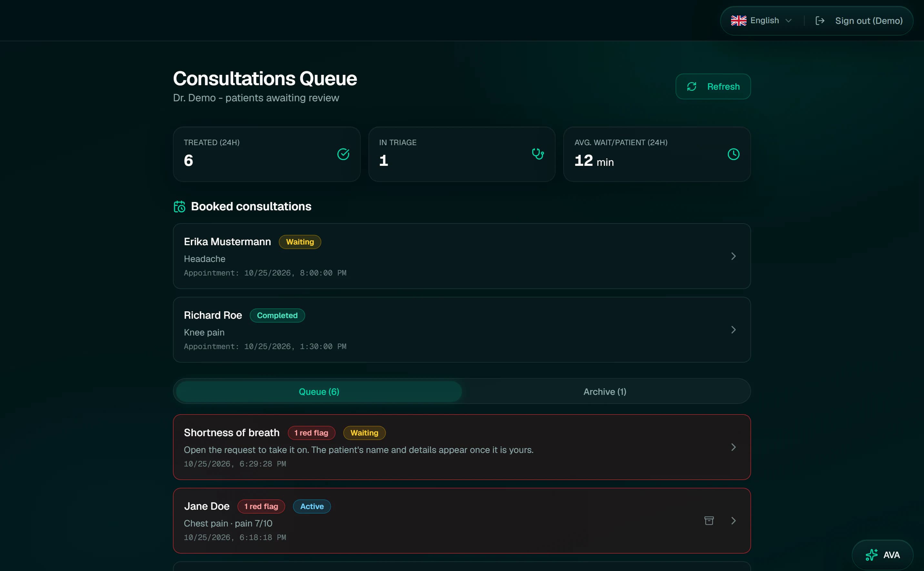
Task: Switch to the Archive (1) tab
Action: [x=605, y=392]
